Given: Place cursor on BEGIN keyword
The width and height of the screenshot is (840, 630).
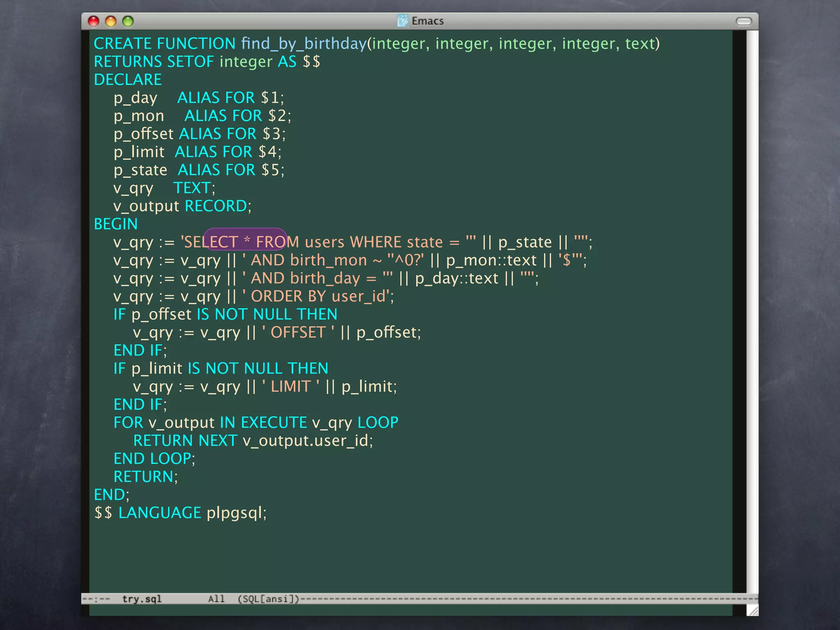Looking at the screenshot, I should click(116, 224).
